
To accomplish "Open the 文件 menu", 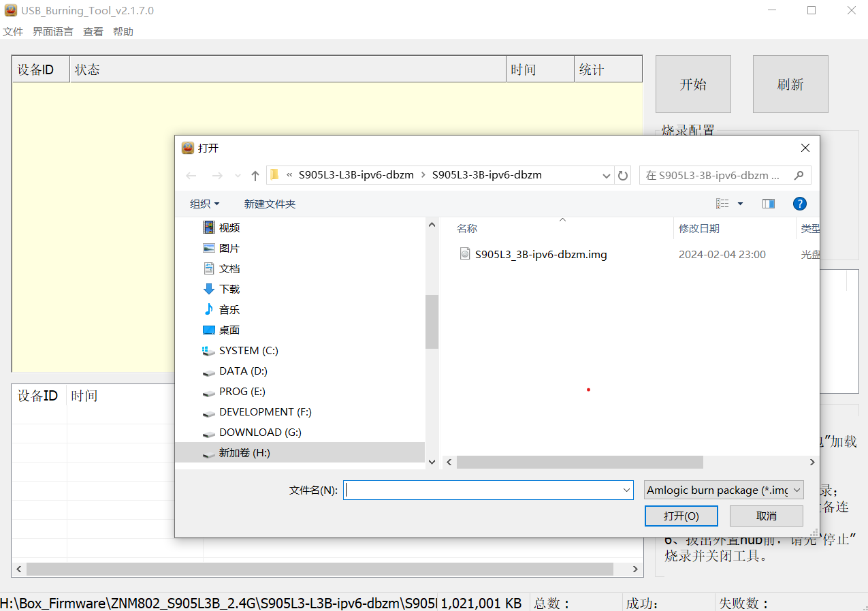I will [13, 31].
